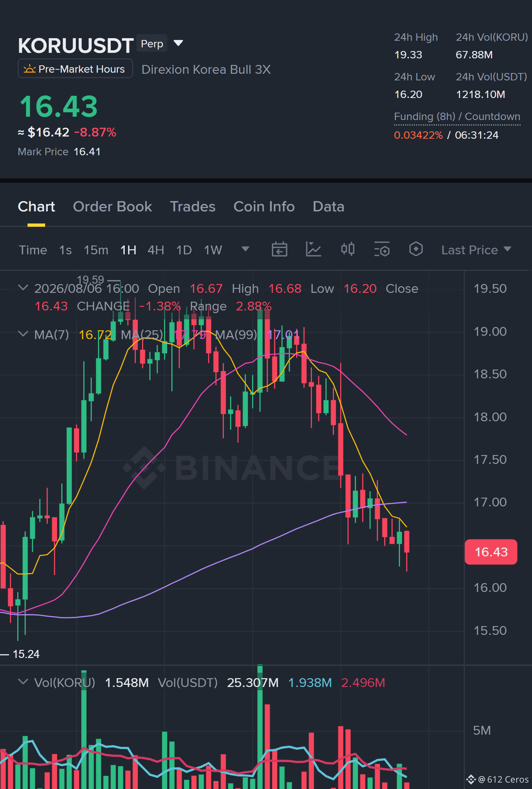532x789 pixels.
Task: Collapse the MA indicator legend chevron
Action: coord(23,334)
